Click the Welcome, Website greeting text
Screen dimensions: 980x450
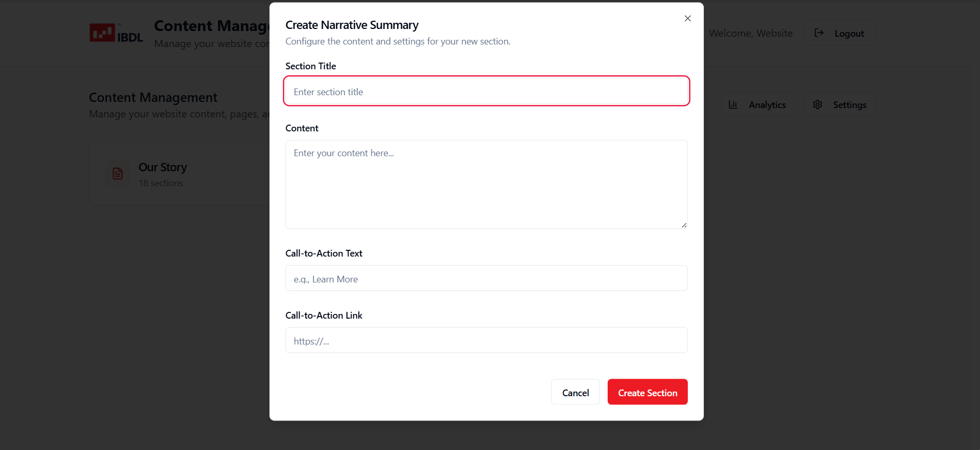(x=750, y=34)
